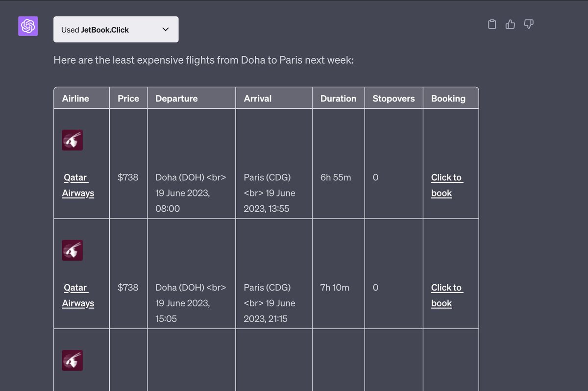The height and width of the screenshot is (391, 588).
Task: Click the chevron in the JetBook.Click box
Action: 166,29
